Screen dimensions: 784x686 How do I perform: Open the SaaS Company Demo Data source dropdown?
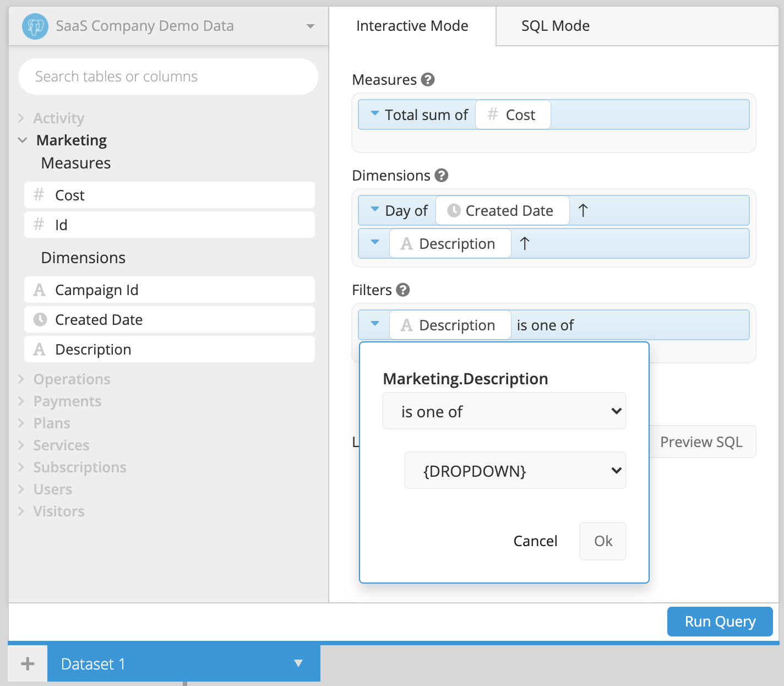[311, 26]
